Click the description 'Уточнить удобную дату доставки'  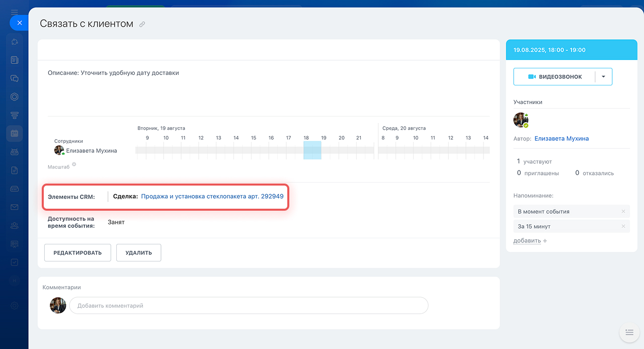130,73
